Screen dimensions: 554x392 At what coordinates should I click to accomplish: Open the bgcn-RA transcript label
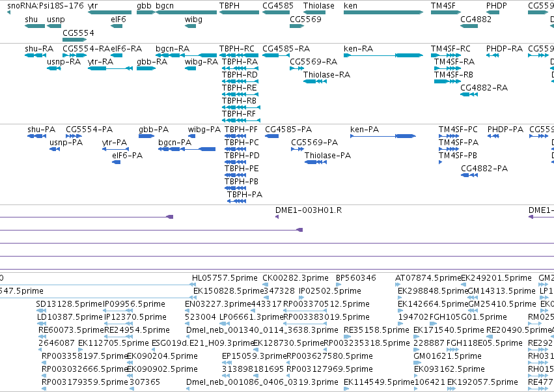coord(173,48)
